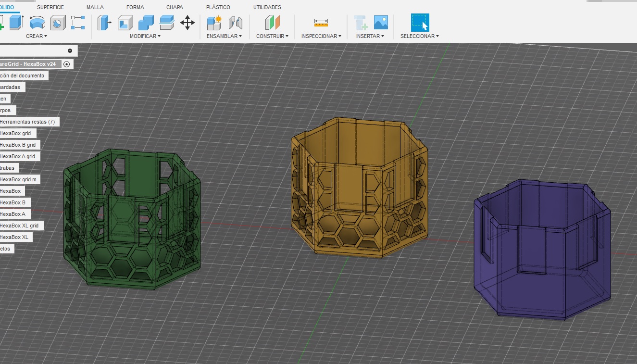The width and height of the screenshot is (637, 364).
Task: Open the ENSAMBLAR dropdown menu
Action: [x=224, y=36]
